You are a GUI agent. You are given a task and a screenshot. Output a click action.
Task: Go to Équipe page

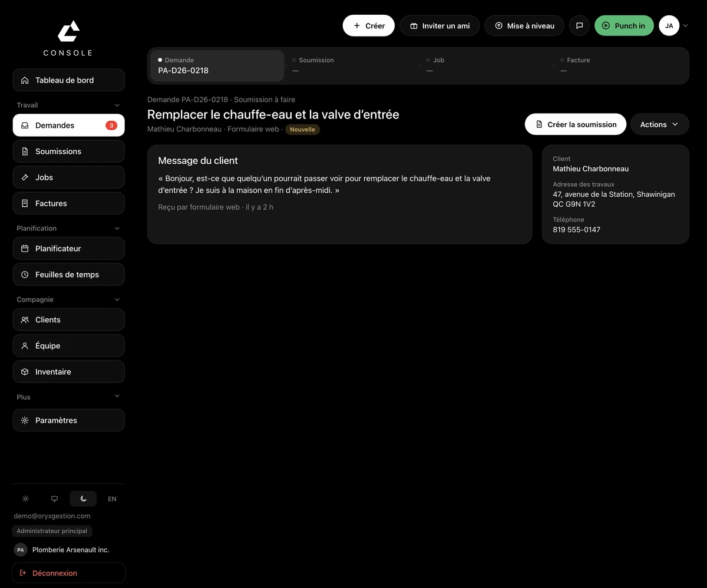pyautogui.click(x=68, y=346)
